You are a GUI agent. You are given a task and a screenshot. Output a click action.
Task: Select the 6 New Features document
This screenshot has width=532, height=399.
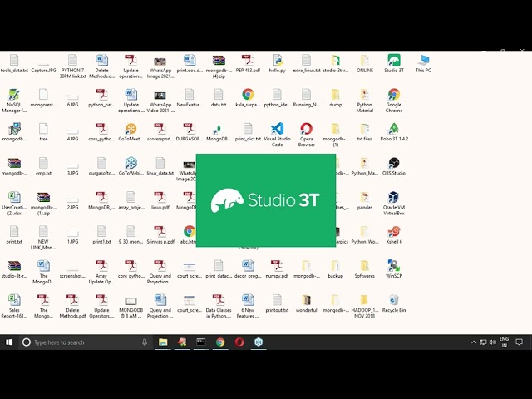coord(248,306)
